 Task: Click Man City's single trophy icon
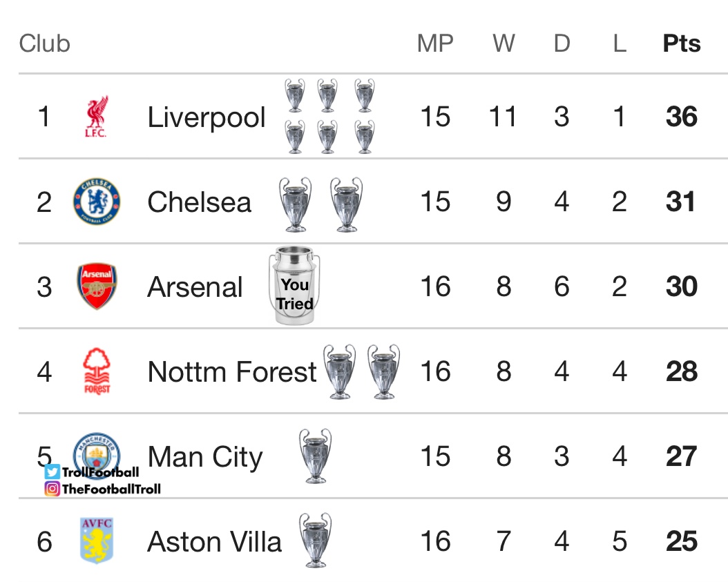(316, 456)
